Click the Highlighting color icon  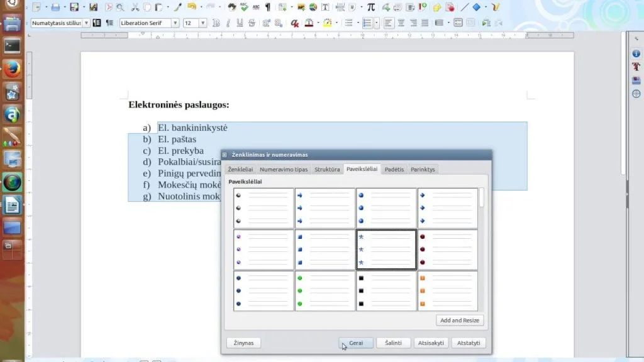(327, 23)
